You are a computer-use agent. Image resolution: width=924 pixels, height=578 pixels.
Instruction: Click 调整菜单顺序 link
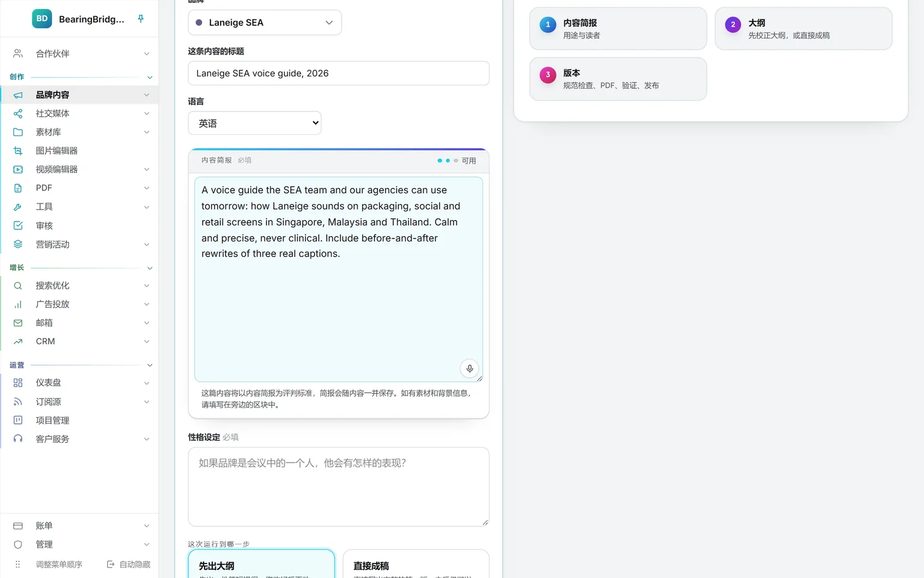coord(59,565)
